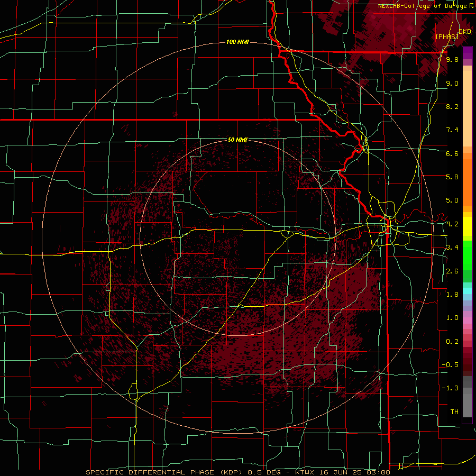Screen dimensions: 476x476
Task: Click the 9.8 value on color scale
Action: tap(452, 60)
